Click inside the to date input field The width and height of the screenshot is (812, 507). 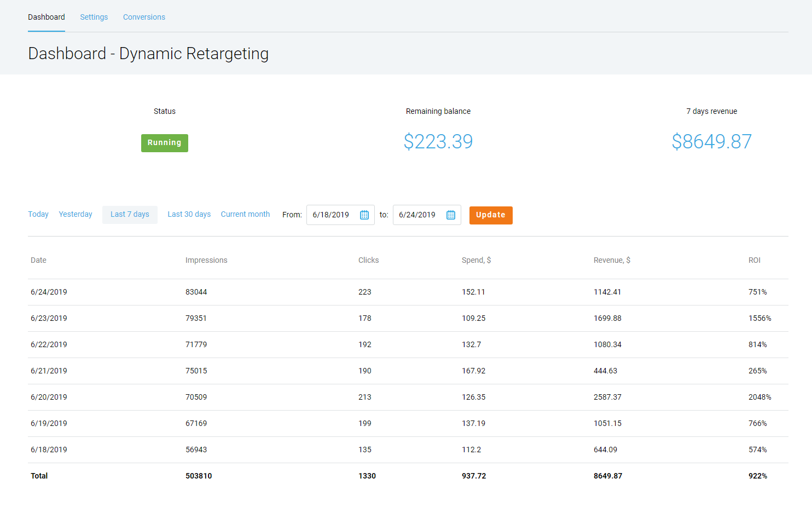coord(417,215)
